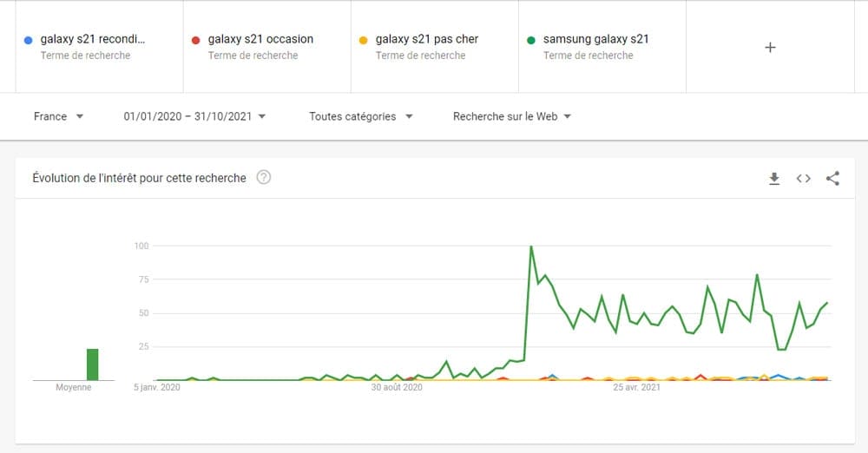868x453 pixels.
Task: Click the yellow dot for galaxy s21 pas cher
Action: pos(365,40)
